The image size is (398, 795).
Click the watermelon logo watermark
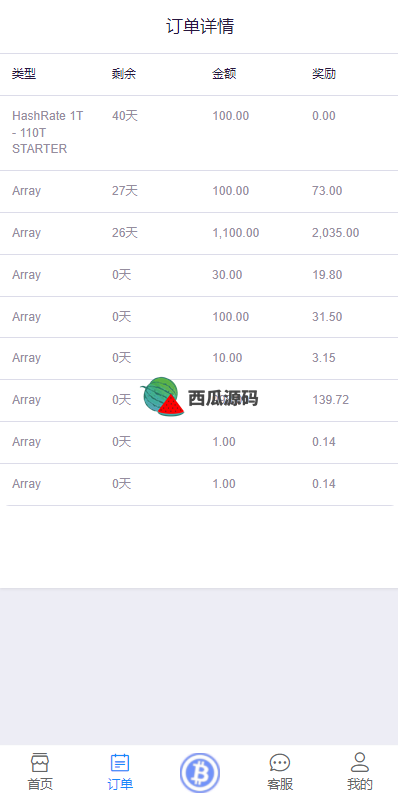pos(162,396)
